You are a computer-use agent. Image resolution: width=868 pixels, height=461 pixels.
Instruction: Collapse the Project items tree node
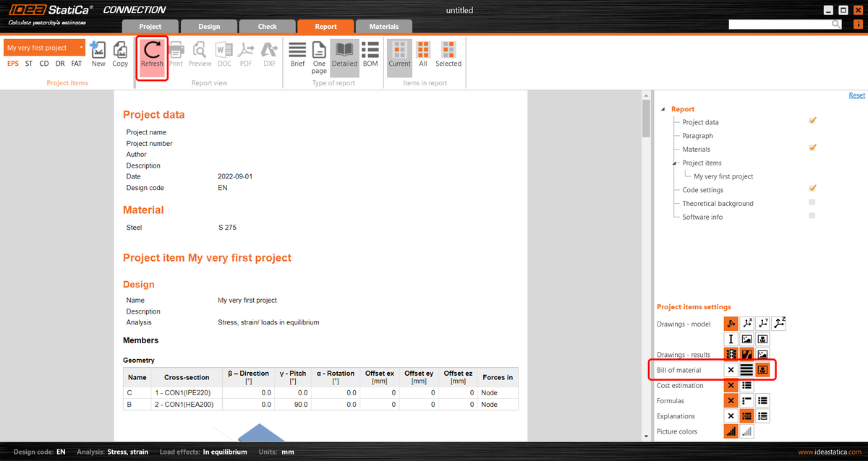(675, 163)
